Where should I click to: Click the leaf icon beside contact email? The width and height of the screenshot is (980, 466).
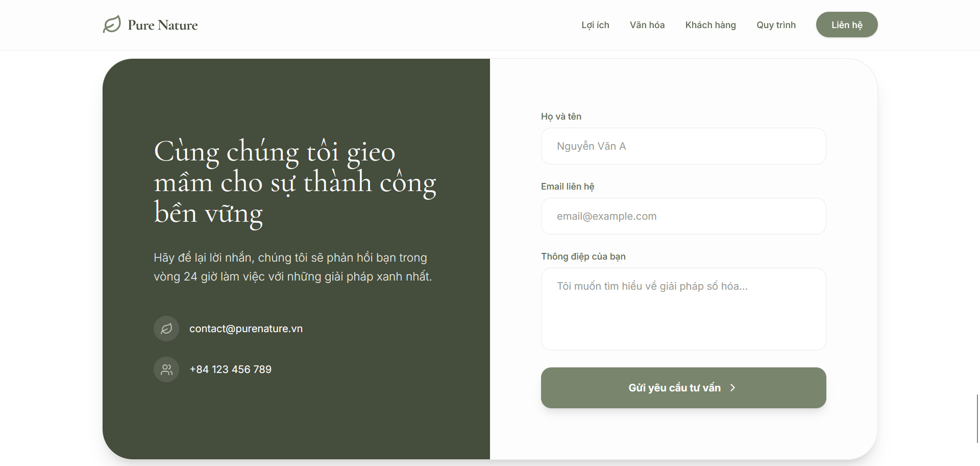[166, 329]
